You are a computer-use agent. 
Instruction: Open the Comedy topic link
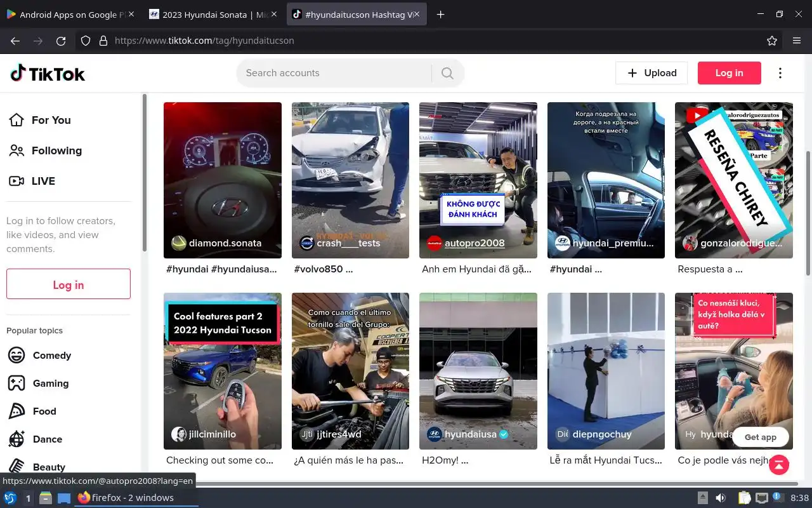tap(52, 356)
